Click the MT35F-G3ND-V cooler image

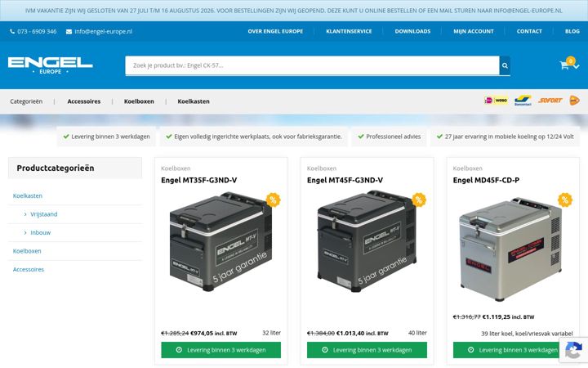click(220, 242)
